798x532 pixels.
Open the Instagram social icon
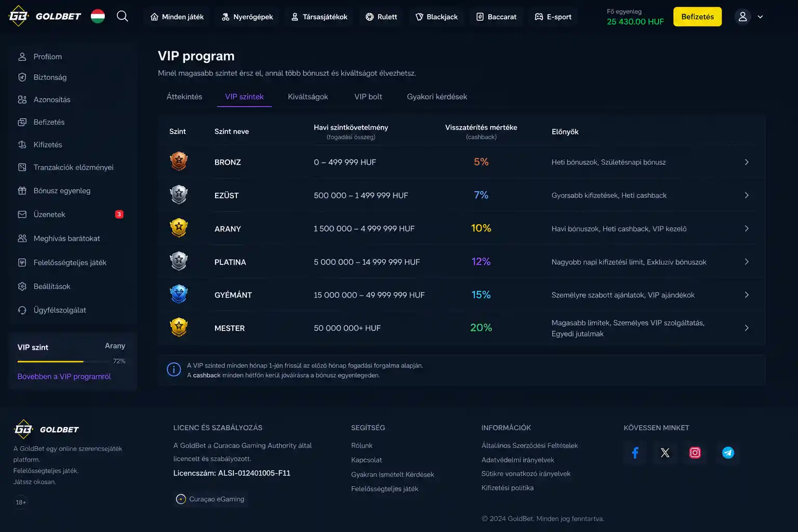[695, 453]
